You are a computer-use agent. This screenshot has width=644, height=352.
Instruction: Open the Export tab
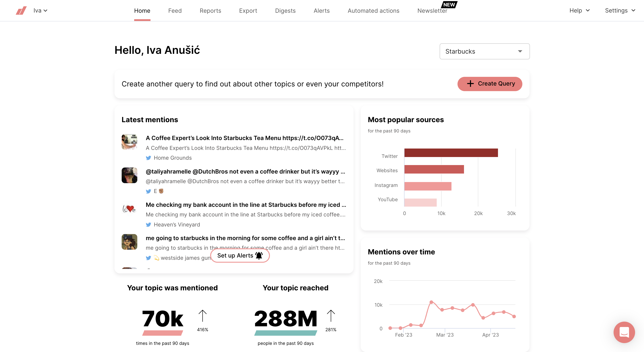(x=248, y=11)
